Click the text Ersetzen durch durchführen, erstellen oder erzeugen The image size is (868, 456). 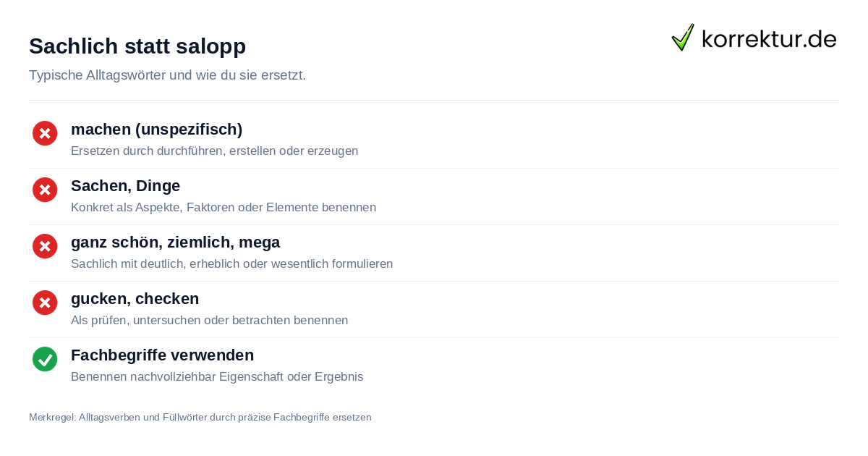click(x=215, y=151)
